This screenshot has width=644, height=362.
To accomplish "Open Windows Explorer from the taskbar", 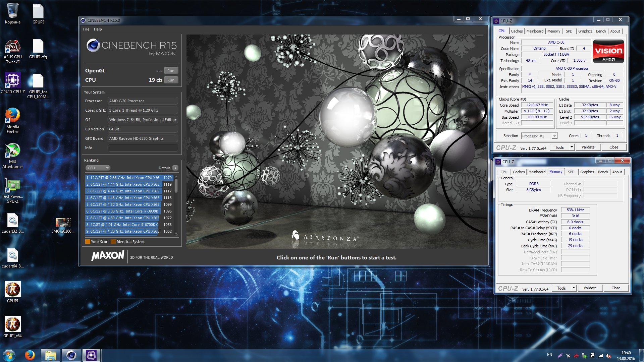I will click(50, 355).
